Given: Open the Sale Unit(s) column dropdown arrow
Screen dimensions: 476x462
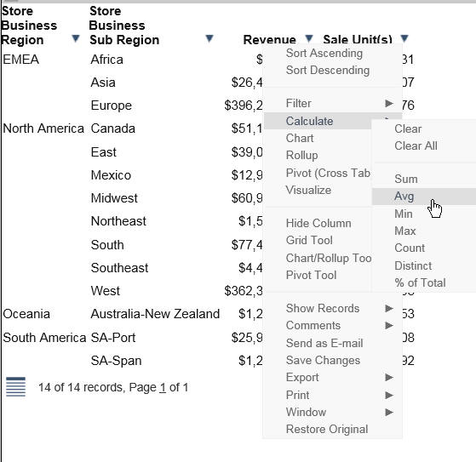Looking at the screenshot, I should (x=404, y=38).
